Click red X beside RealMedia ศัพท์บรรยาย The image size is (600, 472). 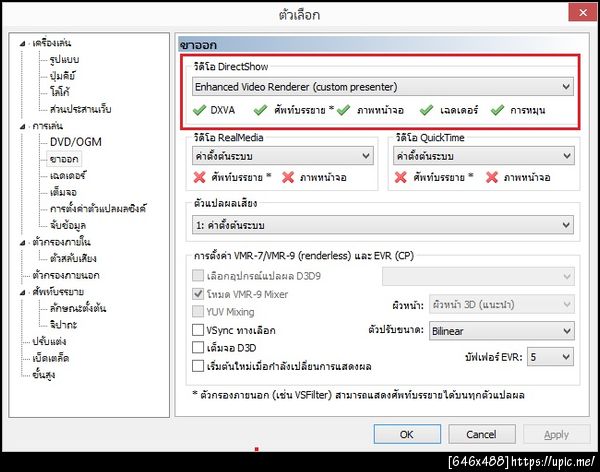(199, 177)
